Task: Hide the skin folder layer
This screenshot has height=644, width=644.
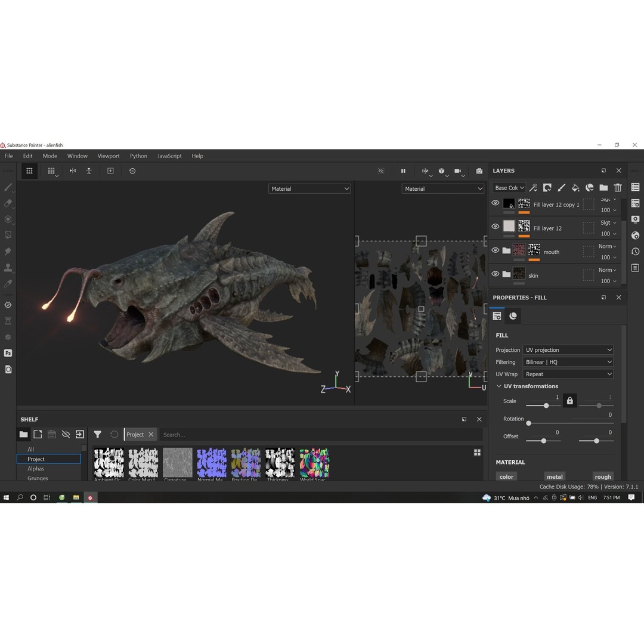Action: (496, 274)
